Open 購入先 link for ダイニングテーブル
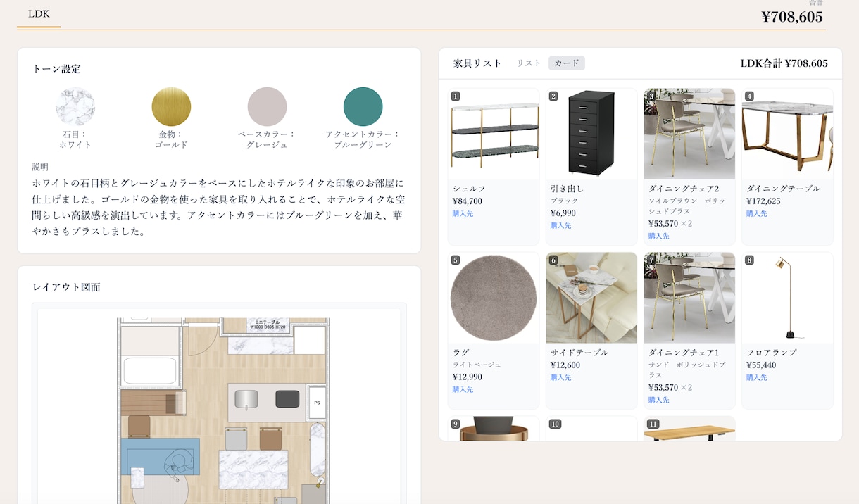This screenshot has width=859, height=504. click(757, 213)
